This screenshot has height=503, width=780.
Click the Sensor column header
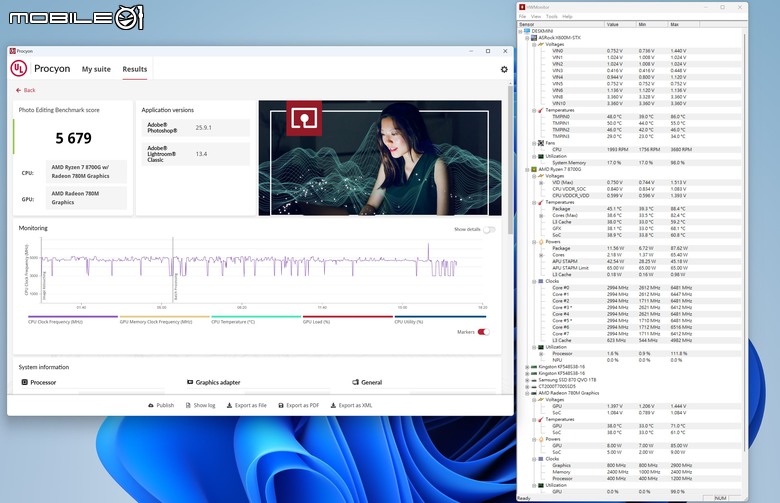click(x=561, y=24)
